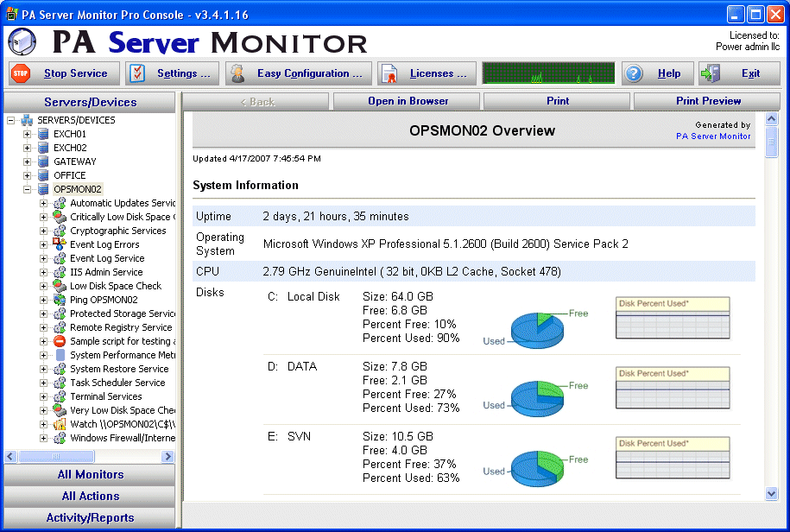The image size is (790, 532).
Task: Click the blue Help question mark icon
Action: point(634,73)
